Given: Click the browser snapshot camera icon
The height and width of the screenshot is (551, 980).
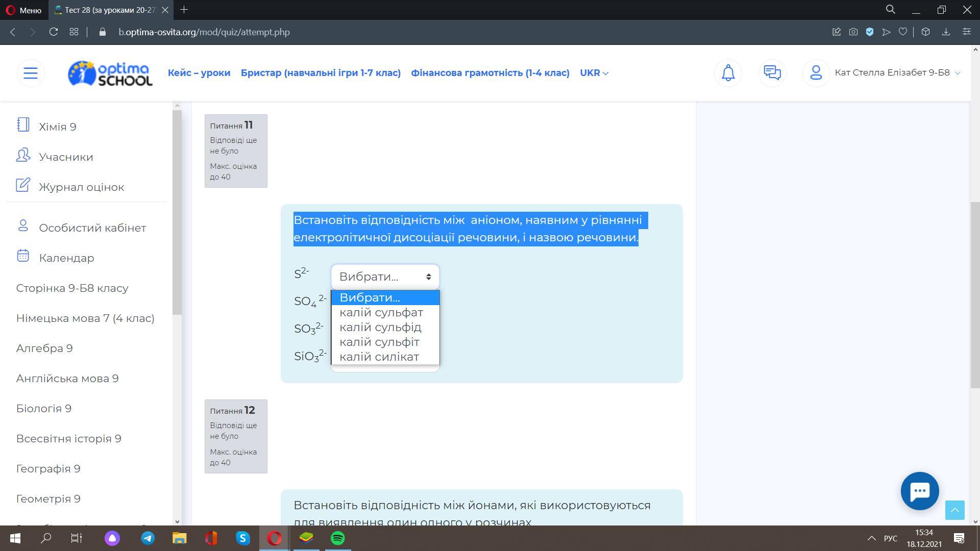Looking at the screenshot, I should tap(853, 32).
